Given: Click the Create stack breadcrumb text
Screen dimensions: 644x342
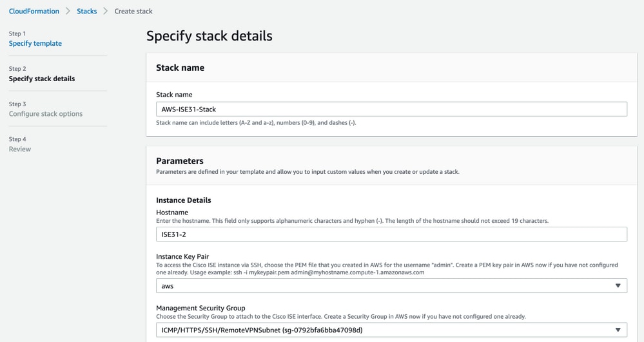Looking at the screenshot, I should pyautogui.click(x=133, y=11).
